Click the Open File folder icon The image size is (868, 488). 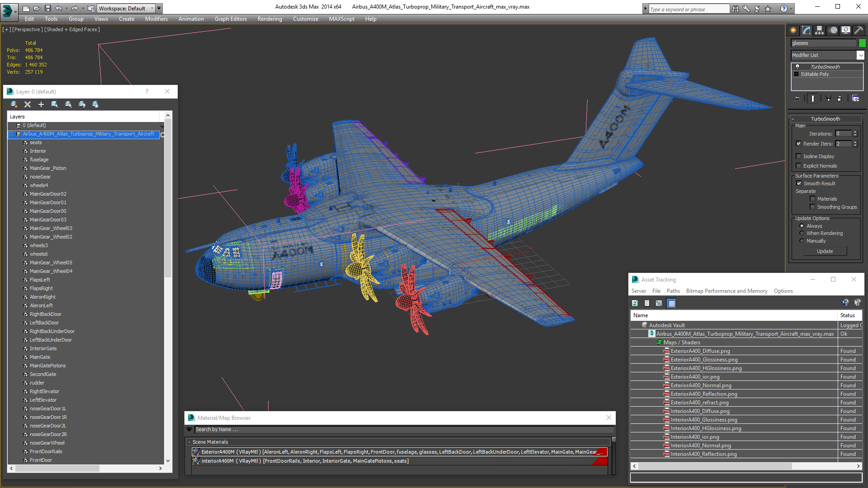(37, 8)
